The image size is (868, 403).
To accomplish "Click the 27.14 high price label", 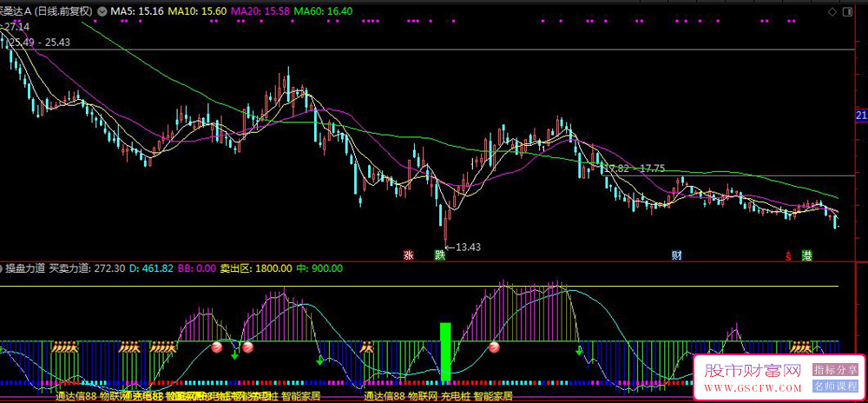I will point(16,27).
